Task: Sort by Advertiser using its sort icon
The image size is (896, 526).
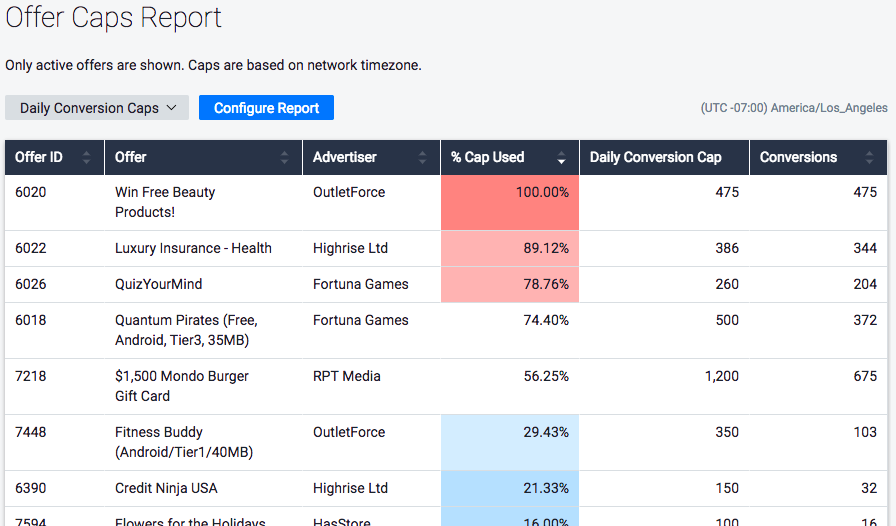Action: (422, 158)
